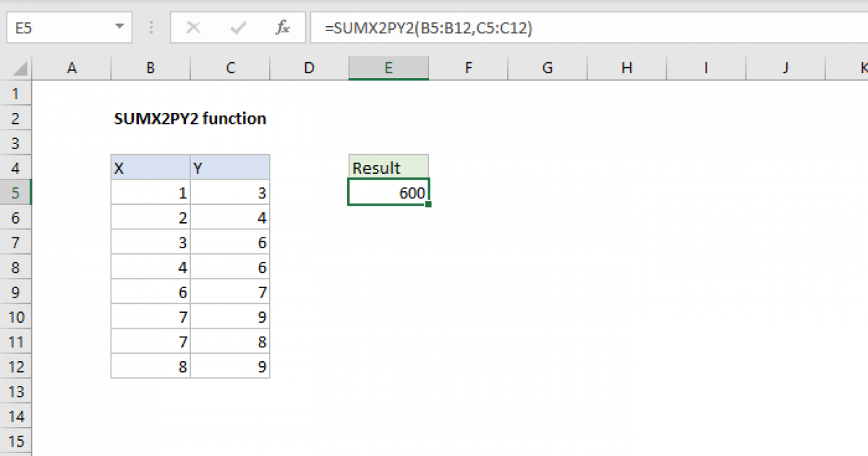Select the cell with value 1 in column B
The height and width of the screenshot is (456, 868).
[150, 192]
